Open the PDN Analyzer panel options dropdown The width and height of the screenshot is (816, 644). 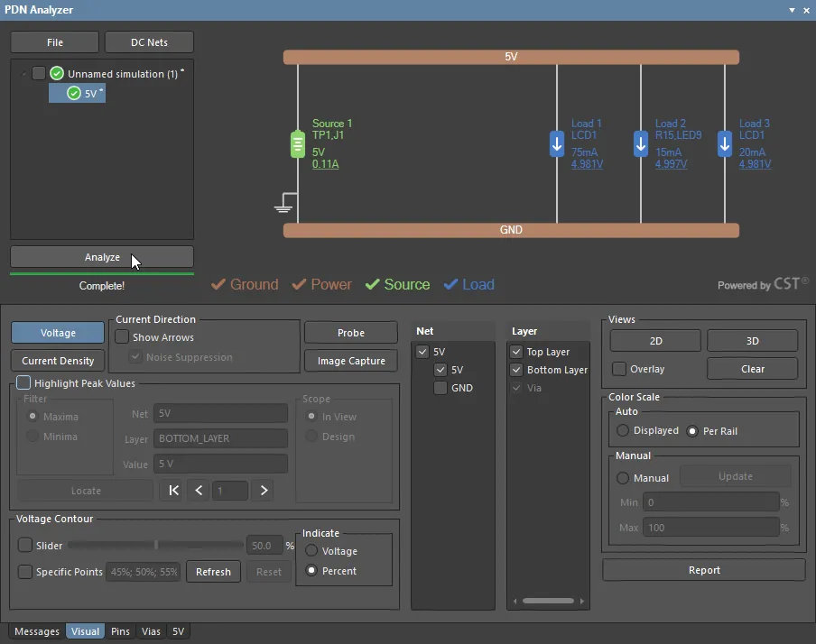click(x=792, y=10)
